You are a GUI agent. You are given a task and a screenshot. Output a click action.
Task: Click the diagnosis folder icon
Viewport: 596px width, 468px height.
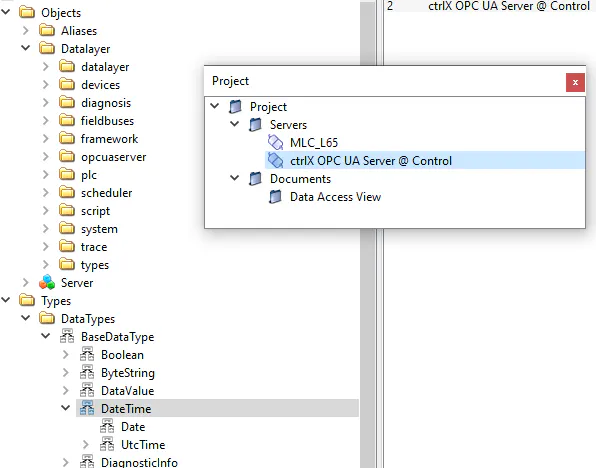pos(67,103)
